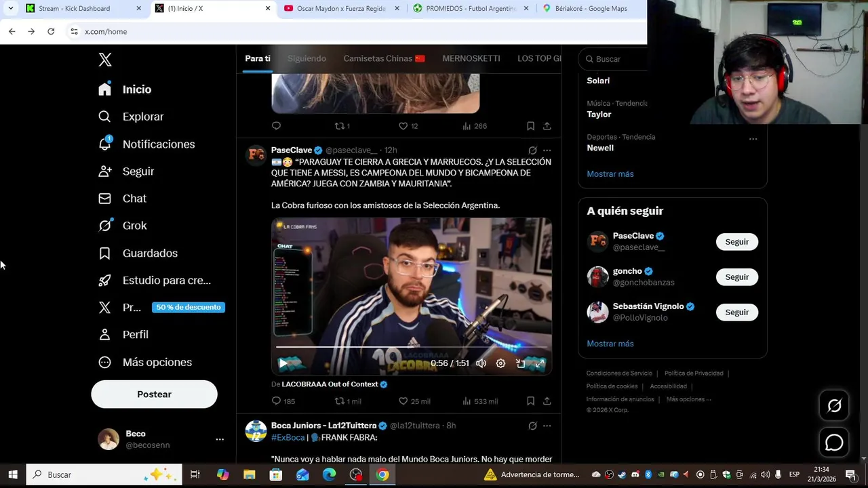
Task: Mute the La Cobra video
Action: coord(481,363)
